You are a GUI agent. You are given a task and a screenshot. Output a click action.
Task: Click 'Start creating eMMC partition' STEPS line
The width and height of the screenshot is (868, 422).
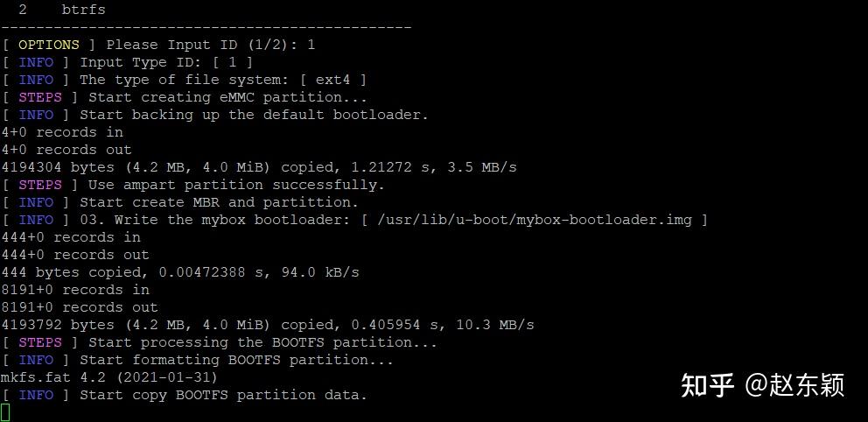click(185, 97)
